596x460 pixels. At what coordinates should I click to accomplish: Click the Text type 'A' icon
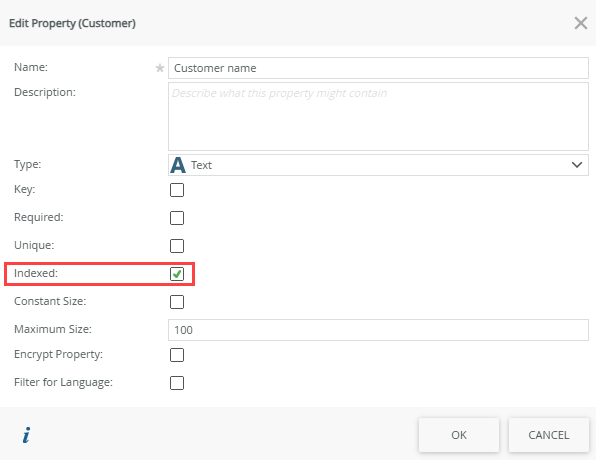click(178, 165)
